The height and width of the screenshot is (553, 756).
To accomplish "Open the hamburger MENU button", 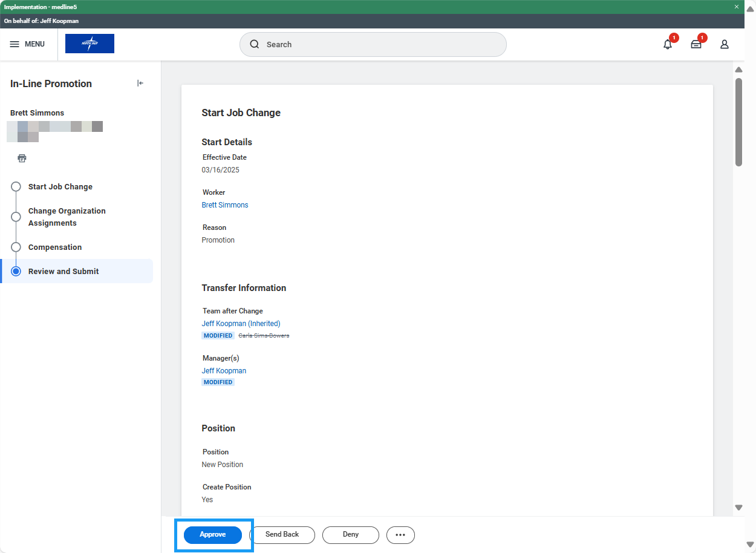I will click(x=27, y=44).
